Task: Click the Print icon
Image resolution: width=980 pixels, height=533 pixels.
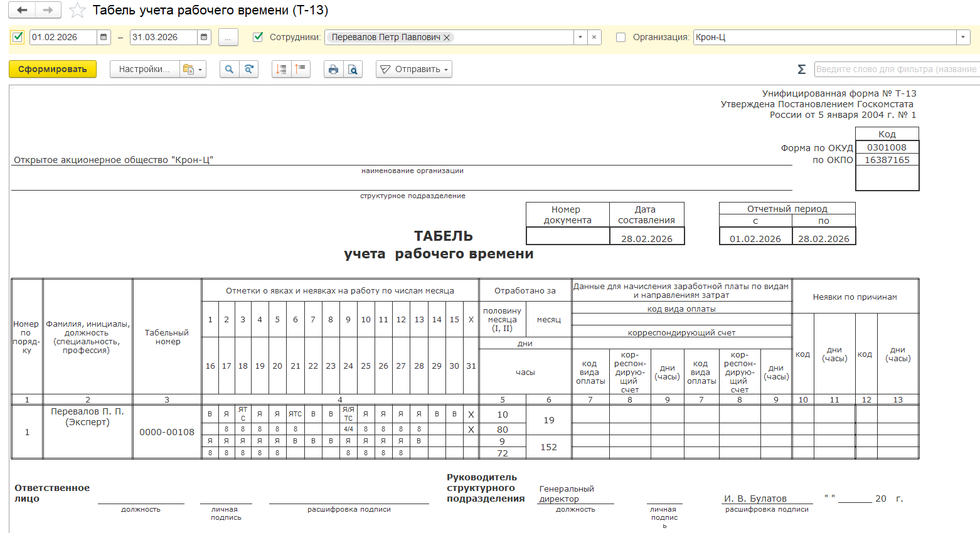Action: 333,69
